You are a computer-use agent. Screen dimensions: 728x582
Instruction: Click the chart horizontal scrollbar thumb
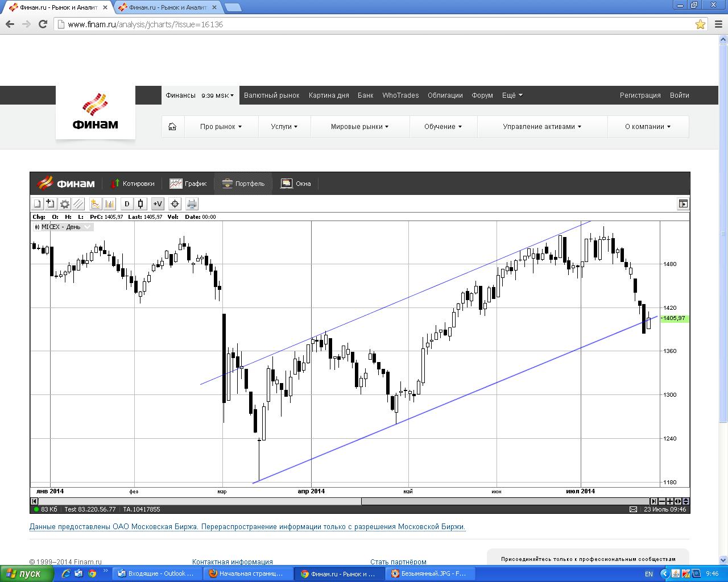click(505, 501)
